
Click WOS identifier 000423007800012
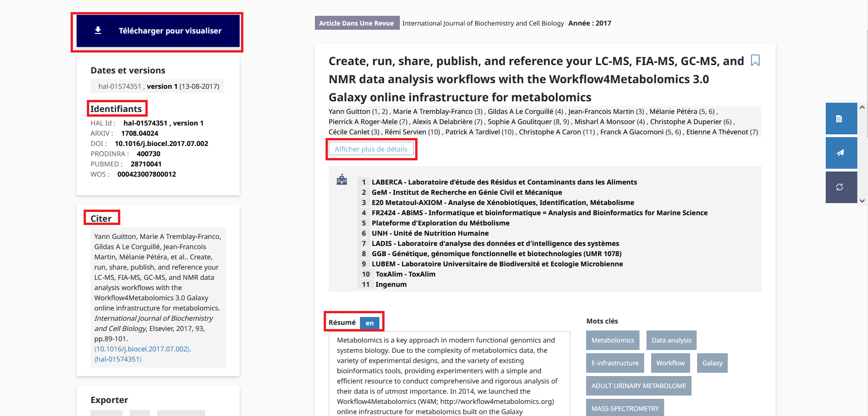[147, 174]
